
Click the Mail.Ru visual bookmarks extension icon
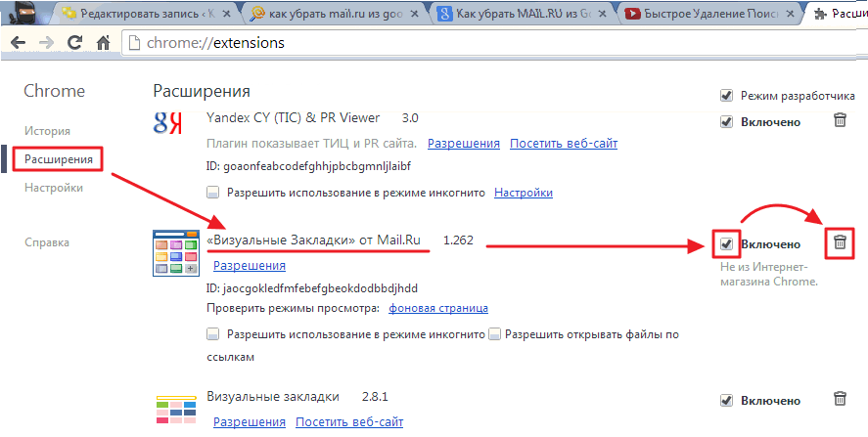[x=175, y=252]
